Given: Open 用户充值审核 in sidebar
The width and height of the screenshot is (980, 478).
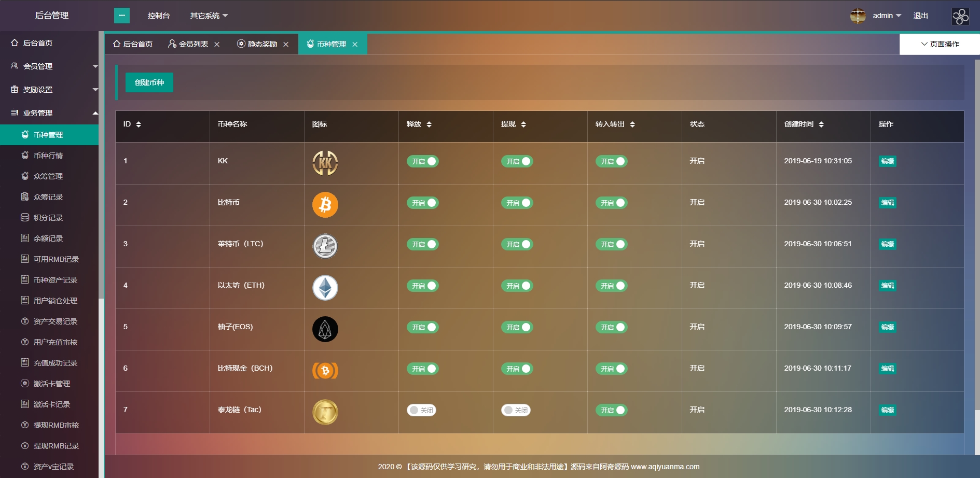Looking at the screenshot, I should [x=49, y=342].
